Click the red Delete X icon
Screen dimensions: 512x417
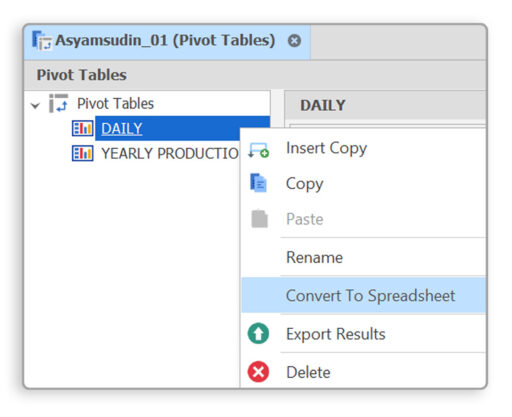tap(258, 372)
